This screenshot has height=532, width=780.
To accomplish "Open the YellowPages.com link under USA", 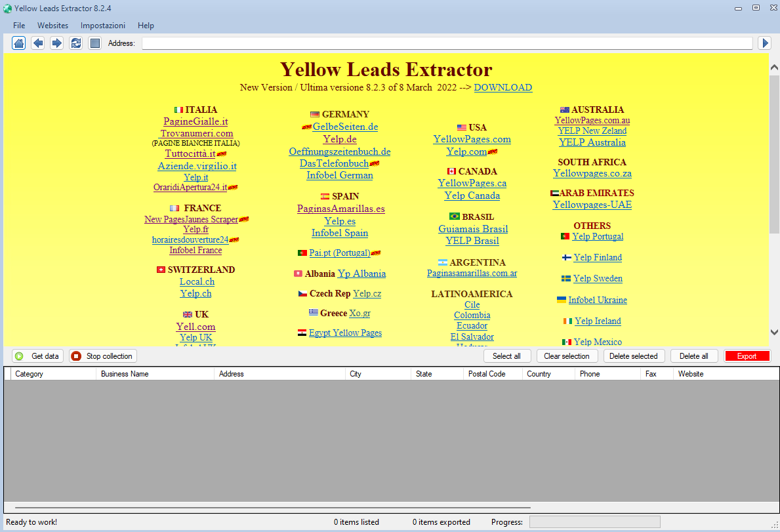I will click(472, 139).
